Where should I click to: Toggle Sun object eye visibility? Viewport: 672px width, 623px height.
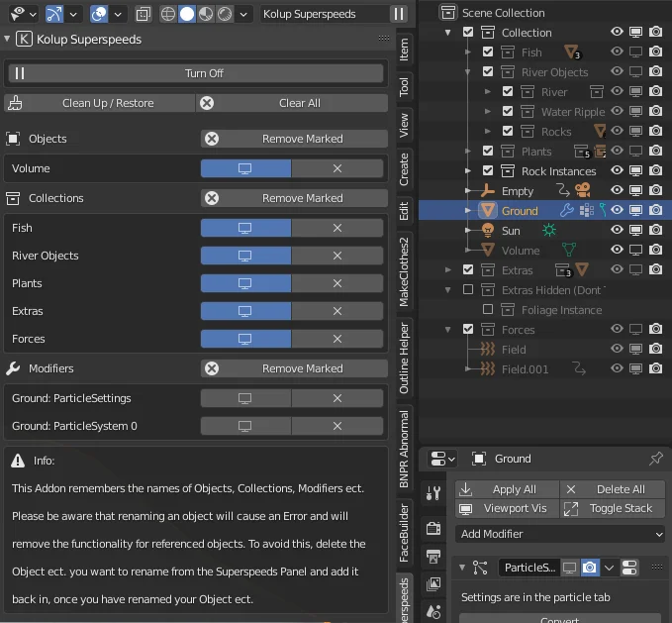(617, 230)
